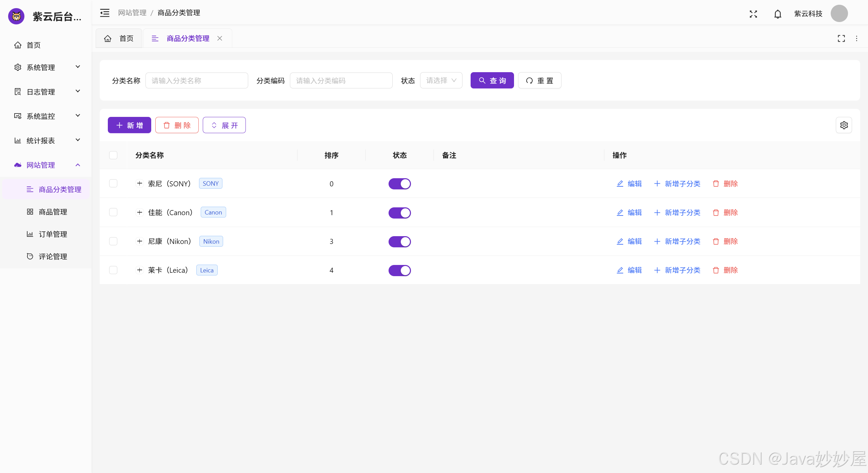Viewport: 868px width, 473px height.
Task: Click 紫云科技 username in header
Action: pos(808,14)
